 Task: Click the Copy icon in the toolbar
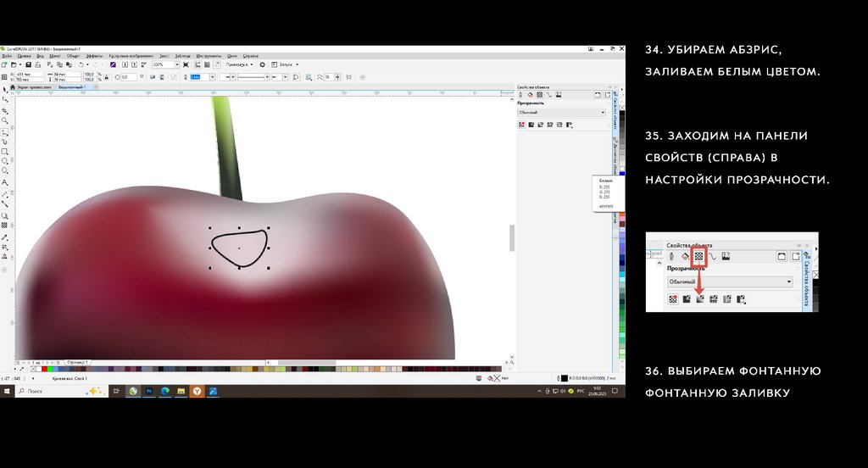point(60,64)
